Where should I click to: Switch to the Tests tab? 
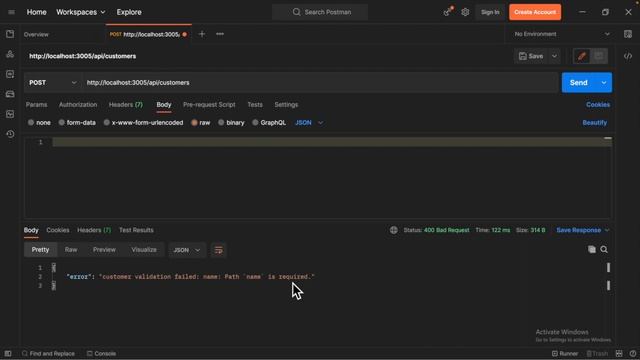tap(255, 104)
